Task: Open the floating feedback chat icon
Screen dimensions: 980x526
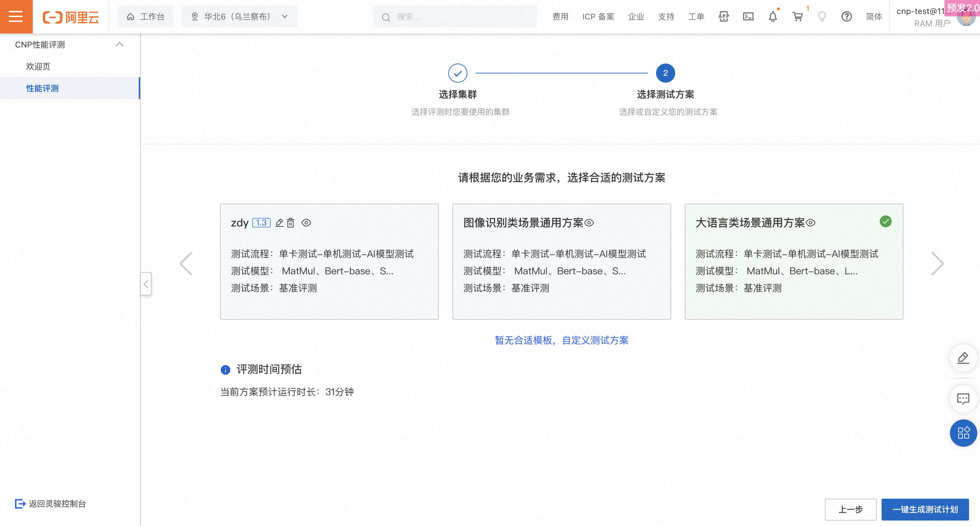Action: point(963,399)
